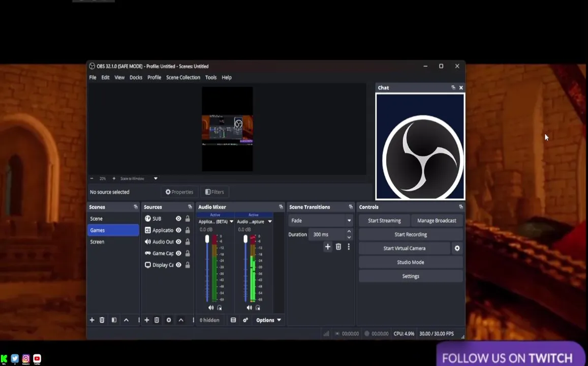Enable Studio Mode
This screenshot has width=588, height=366.
(411, 262)
